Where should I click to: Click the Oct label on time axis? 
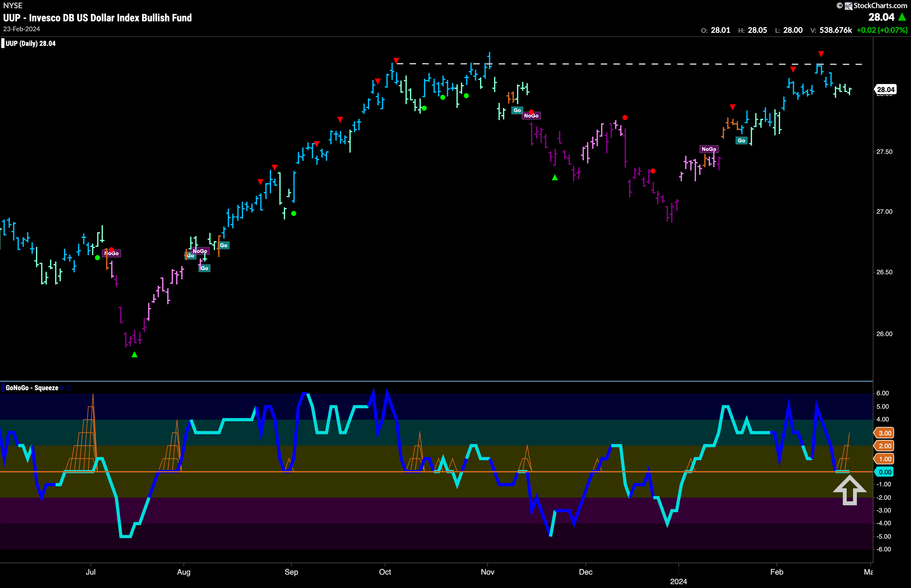(385, 572)
